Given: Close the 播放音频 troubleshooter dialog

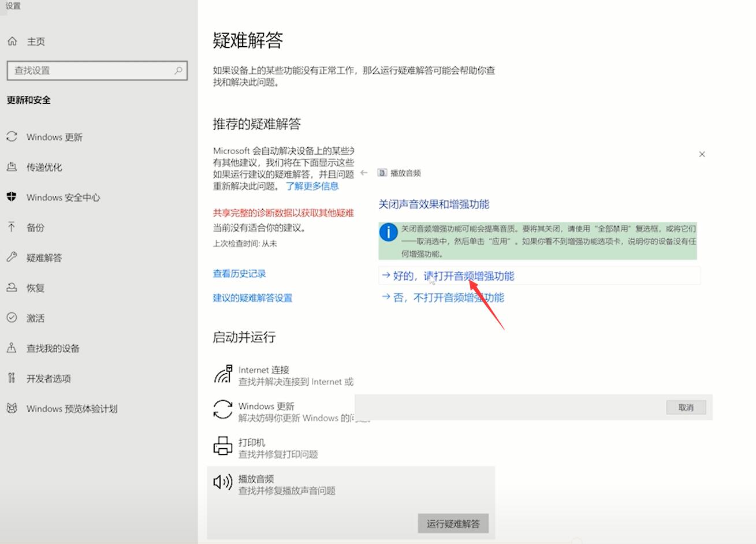Looking at the screenshot, I should point(702,154).
